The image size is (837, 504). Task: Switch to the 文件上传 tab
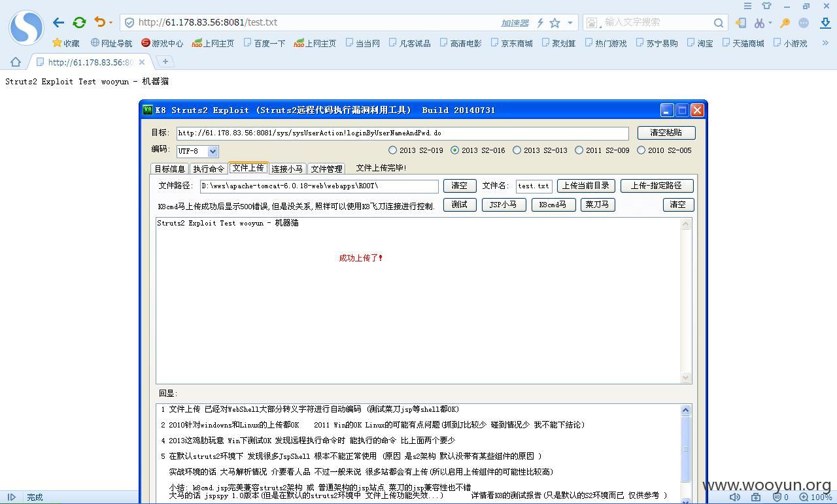pyautogui.click(x=248, y=168)
